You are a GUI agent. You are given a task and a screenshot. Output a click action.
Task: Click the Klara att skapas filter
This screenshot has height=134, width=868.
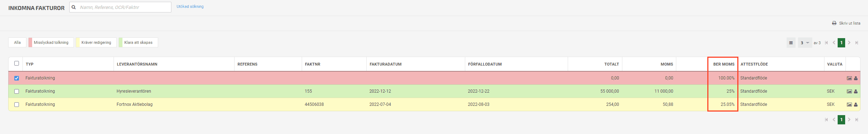pyautogui.click(x=138, y=42)
